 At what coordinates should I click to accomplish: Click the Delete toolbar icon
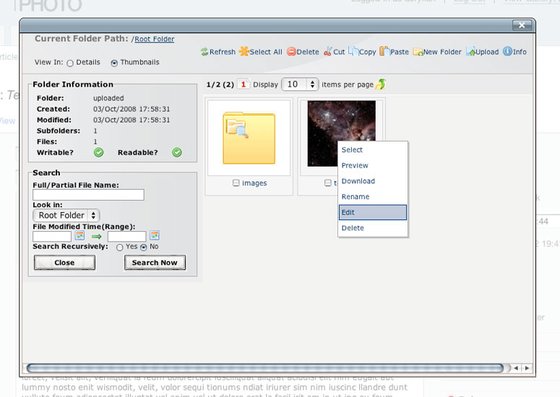click(x=291, y=52)
